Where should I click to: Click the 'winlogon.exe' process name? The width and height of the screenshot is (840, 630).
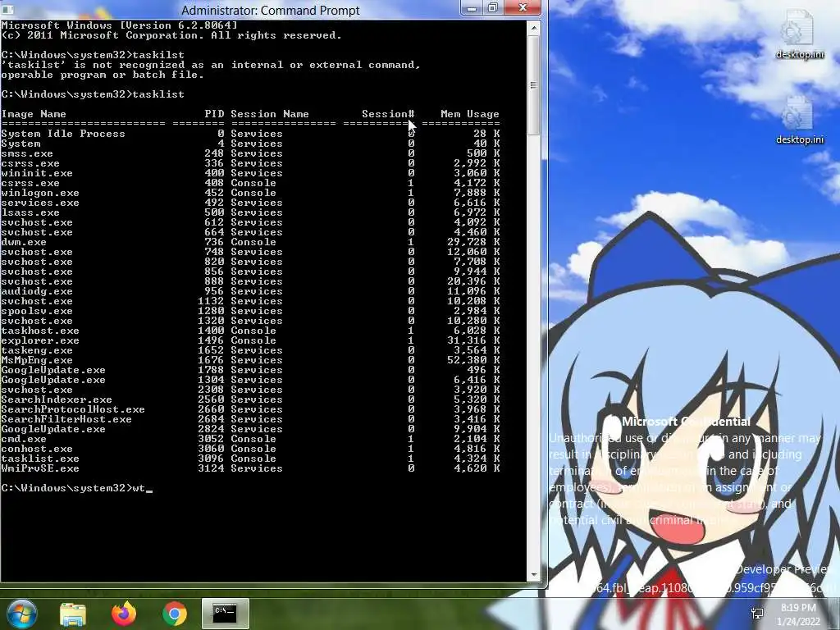[40, 193]
